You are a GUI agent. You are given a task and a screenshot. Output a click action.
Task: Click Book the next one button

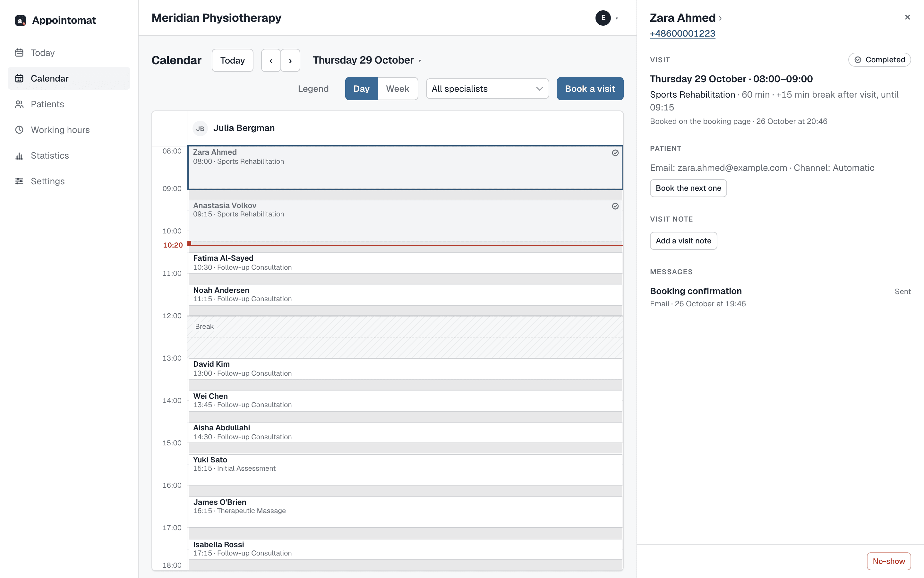coord(688,188)
